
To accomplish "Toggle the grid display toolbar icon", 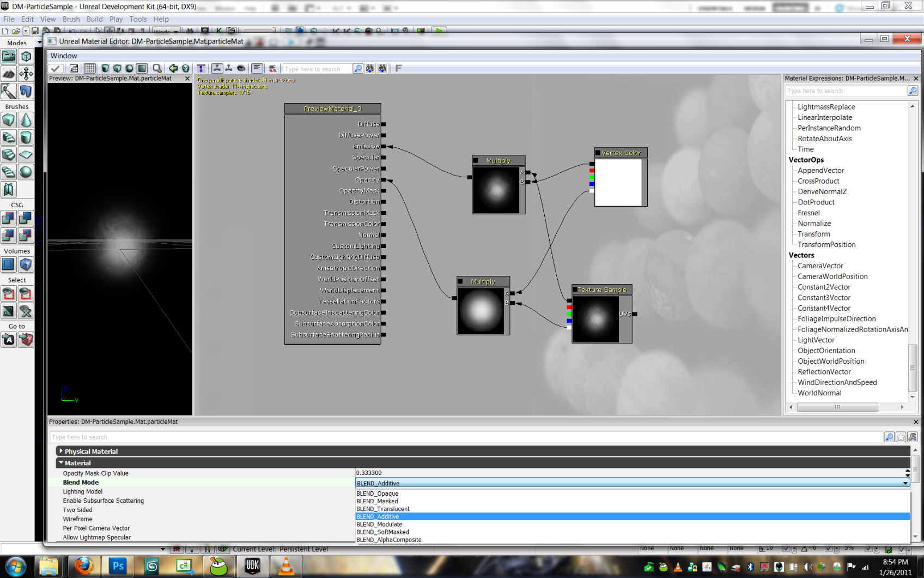I will point(89,68).
